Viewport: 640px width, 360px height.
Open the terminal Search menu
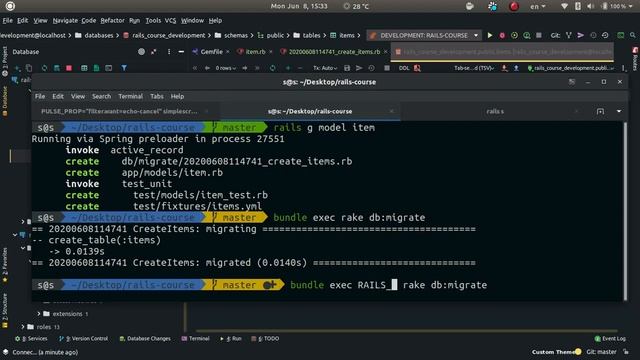pyautogui.click(x=101, y=96)
